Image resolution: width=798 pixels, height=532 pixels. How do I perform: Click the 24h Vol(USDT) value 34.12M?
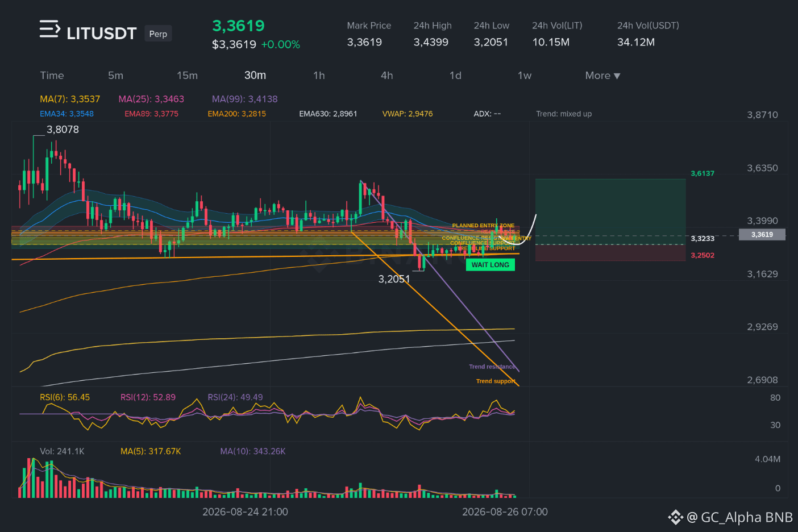tap(636, 42)
